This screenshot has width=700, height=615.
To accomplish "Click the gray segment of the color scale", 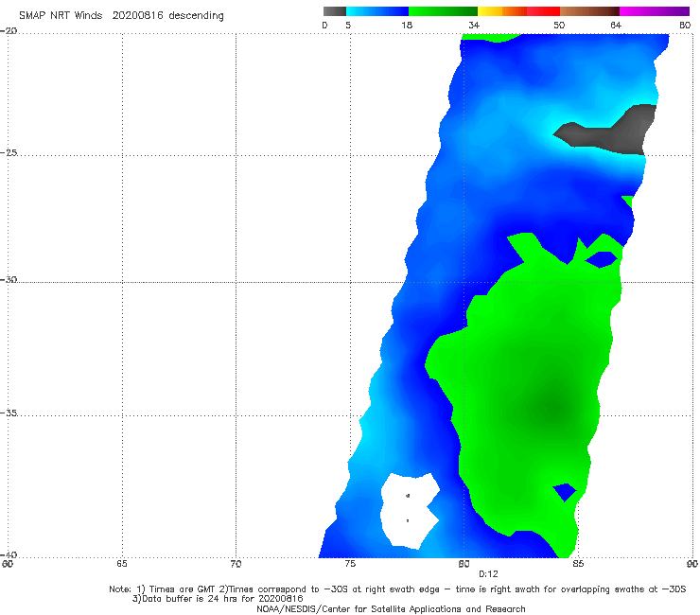I will pos(334,11).
